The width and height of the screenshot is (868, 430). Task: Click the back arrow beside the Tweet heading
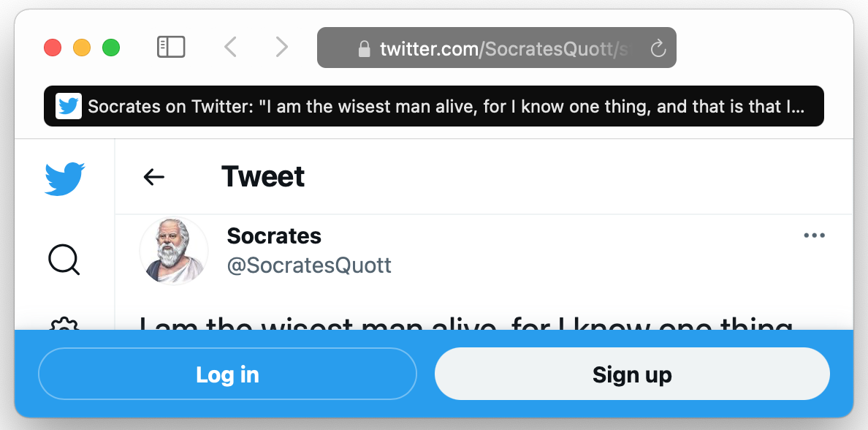153,177
